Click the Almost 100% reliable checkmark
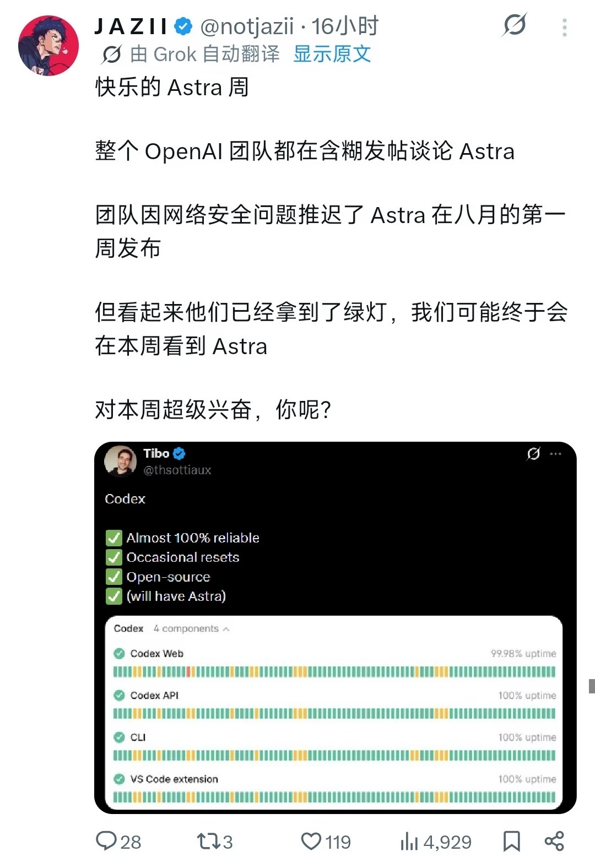 [x=114, y=538]
